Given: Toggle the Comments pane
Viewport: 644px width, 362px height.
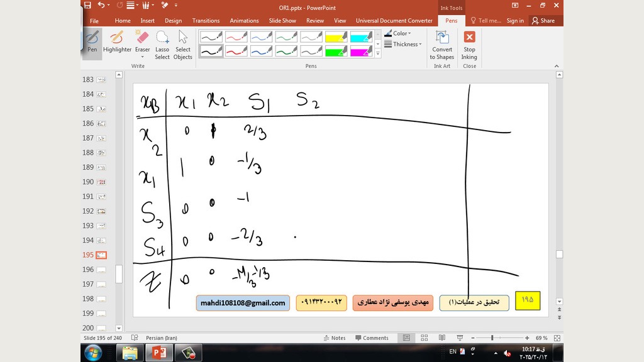Looking at the screenshot, I should coord(372,338).
